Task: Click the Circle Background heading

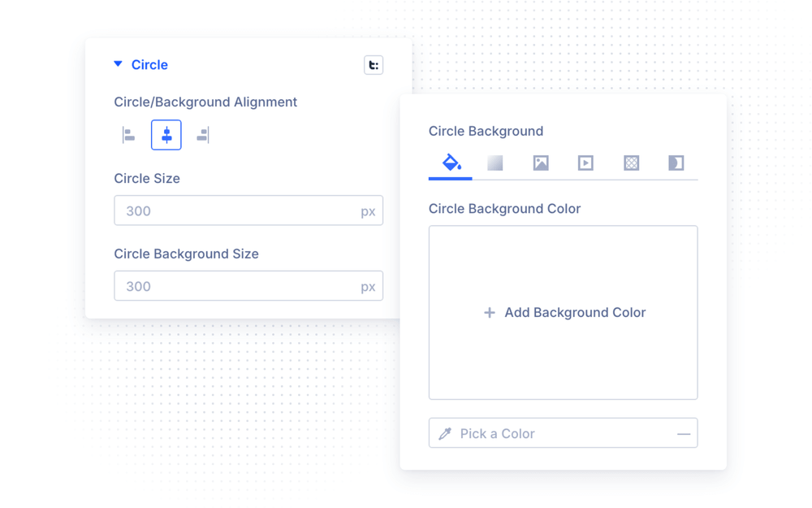Action: 486,131
